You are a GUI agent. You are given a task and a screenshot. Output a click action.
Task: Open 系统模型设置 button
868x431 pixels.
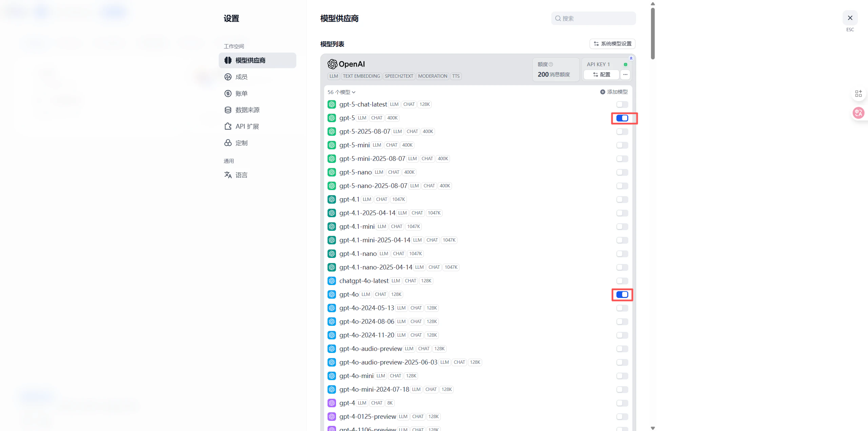point(612,44)
